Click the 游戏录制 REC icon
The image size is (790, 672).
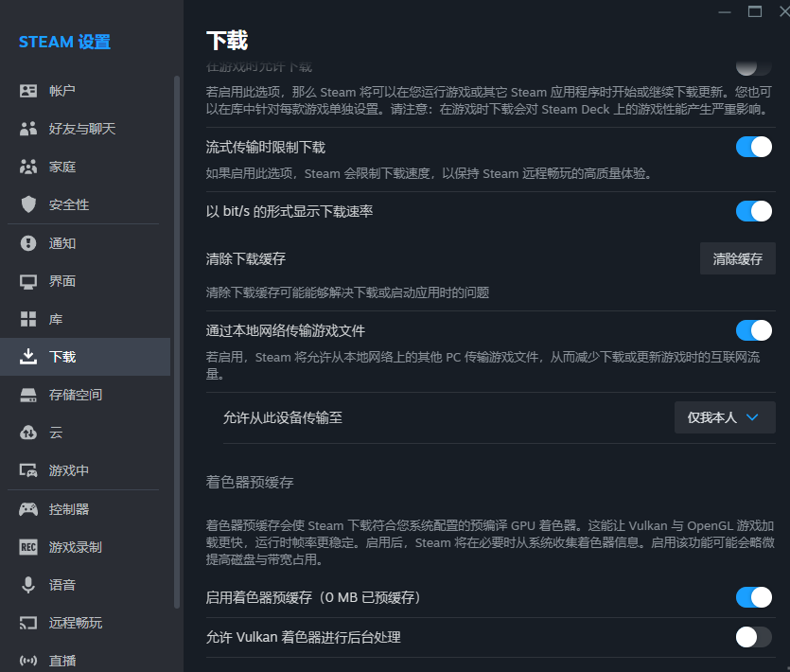coord(28,547)
